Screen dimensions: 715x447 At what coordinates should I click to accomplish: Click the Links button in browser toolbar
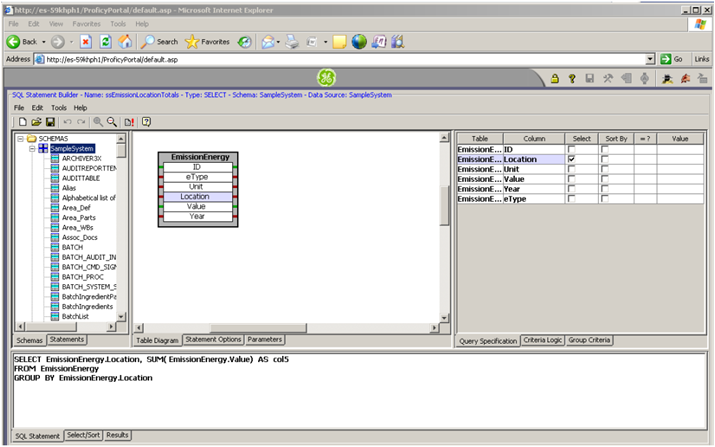point(701,59)
